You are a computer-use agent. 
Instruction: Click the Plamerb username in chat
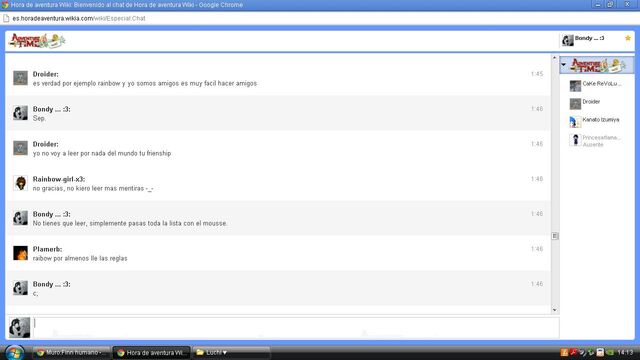47,249
